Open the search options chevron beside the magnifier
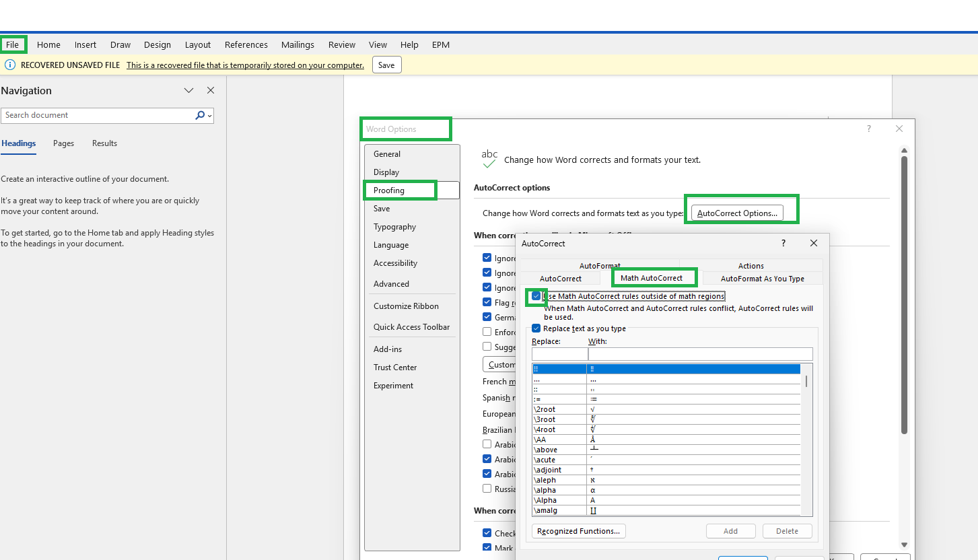Viewport: 978px width, 560px height. pyautogui.click(x=209, y=115)
